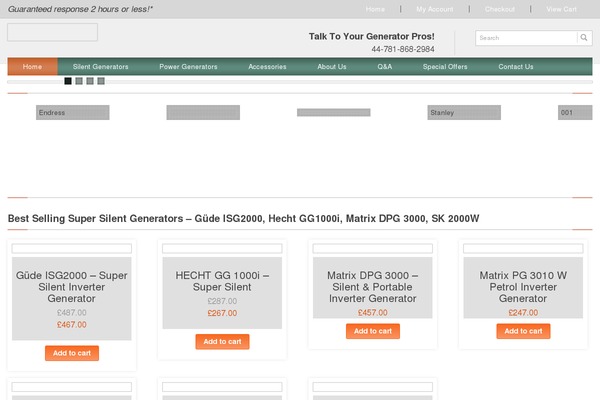This screenshot has width=600, height=400.
Task: Click Guaranteed response 2 hours text
Action: tap(80, 9)
